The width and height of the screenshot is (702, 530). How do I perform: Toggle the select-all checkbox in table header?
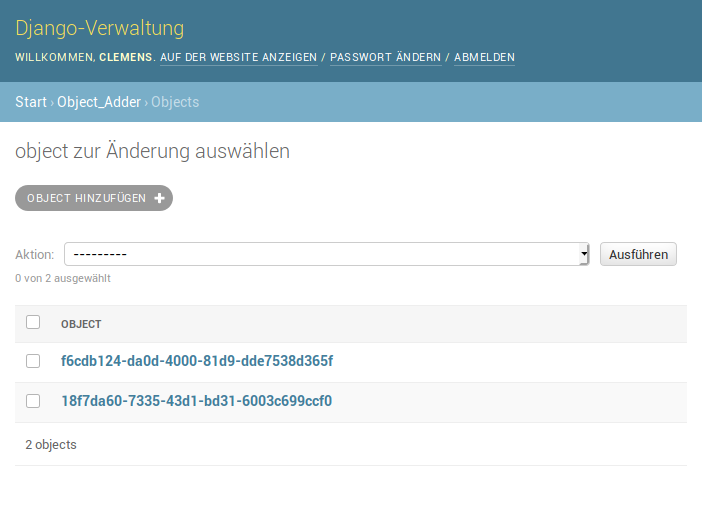coord(33,322)
